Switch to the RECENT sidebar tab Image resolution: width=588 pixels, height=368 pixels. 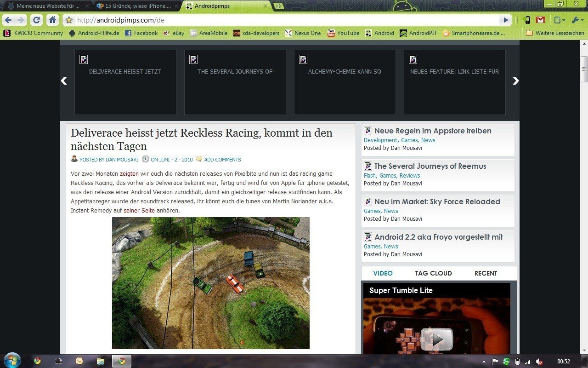tap(486, 273)
